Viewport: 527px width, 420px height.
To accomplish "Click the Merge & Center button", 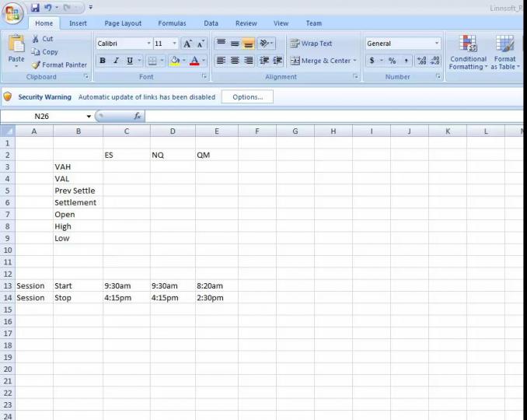I will pos(322,61).
